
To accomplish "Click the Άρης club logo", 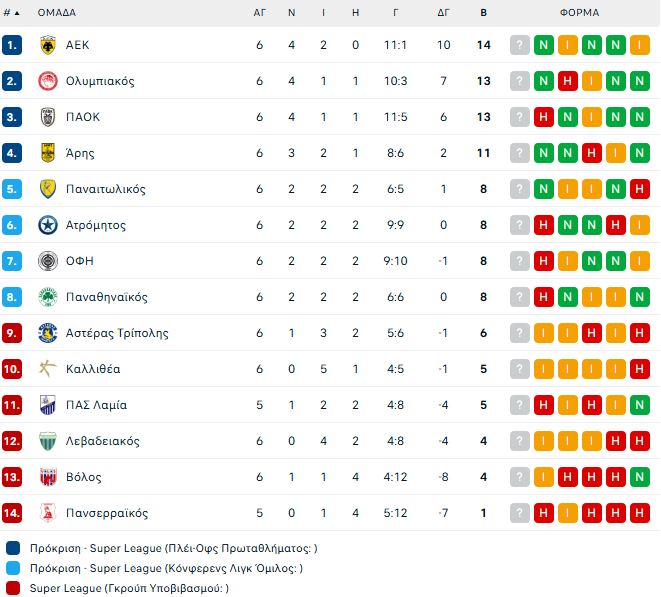I will coord(47,153).
